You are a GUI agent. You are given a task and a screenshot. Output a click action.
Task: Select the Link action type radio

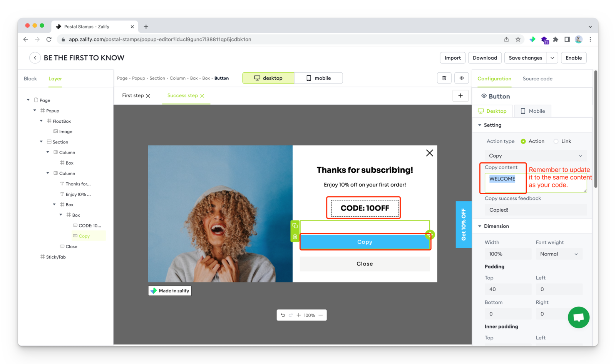[x=556, y=142]
